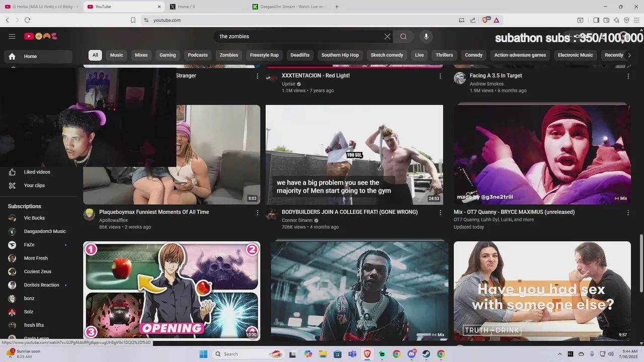This screenshot has height=362, width=644.
Task: Bookmark this page using the bookmark icon
Action: tap(133, 20)
